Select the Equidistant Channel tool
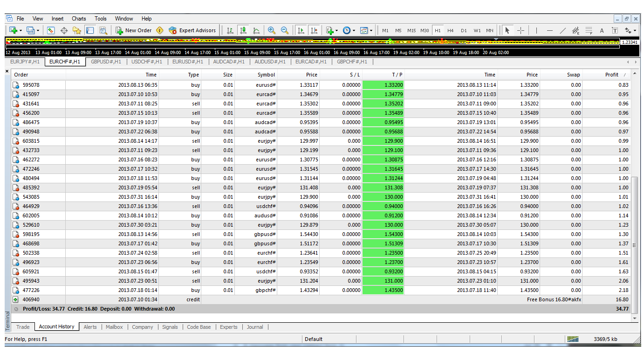This screenshot has height=347, width=644. (x=575, y=30)
